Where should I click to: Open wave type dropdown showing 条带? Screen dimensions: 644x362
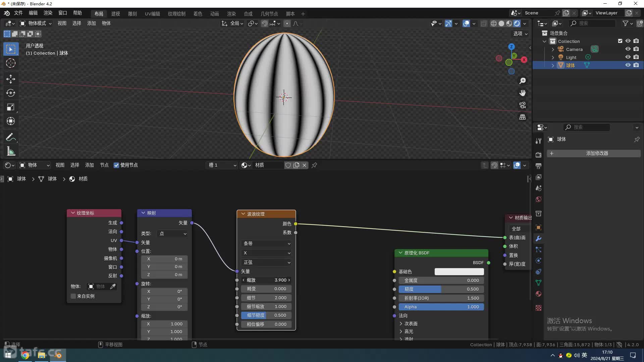coord(266,244)
